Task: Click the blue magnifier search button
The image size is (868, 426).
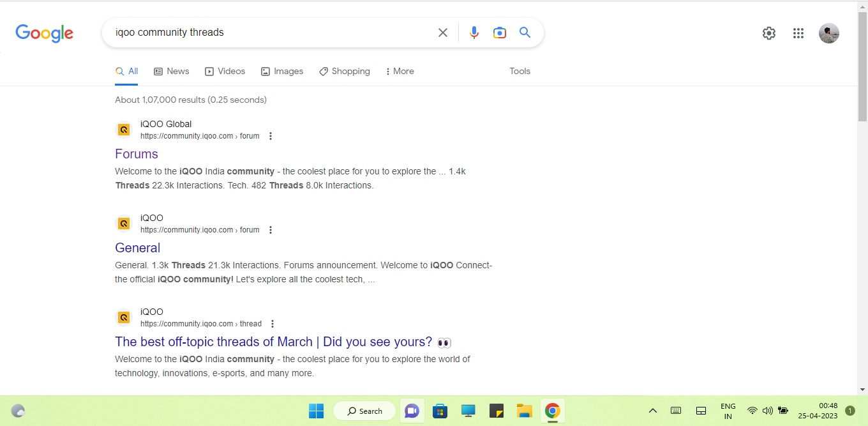Action: click(x=525, y=33)
